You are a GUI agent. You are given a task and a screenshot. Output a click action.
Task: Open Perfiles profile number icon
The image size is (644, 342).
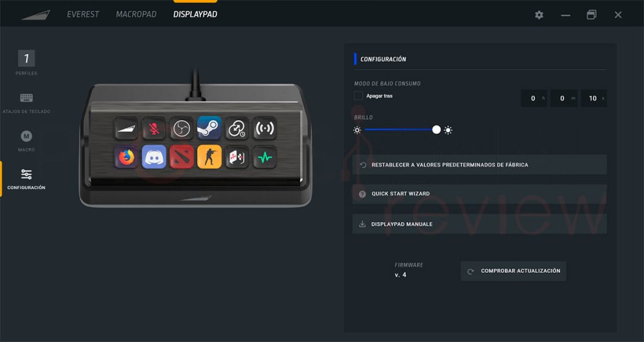26,58
